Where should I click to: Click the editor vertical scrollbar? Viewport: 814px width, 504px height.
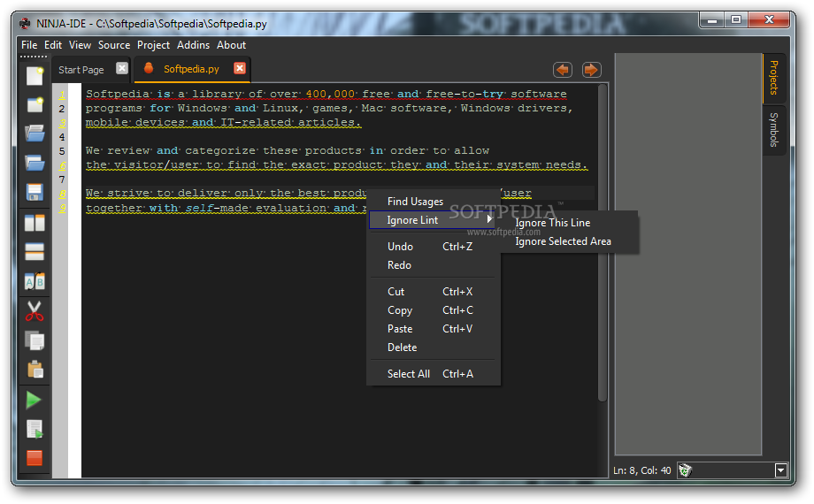603,242
